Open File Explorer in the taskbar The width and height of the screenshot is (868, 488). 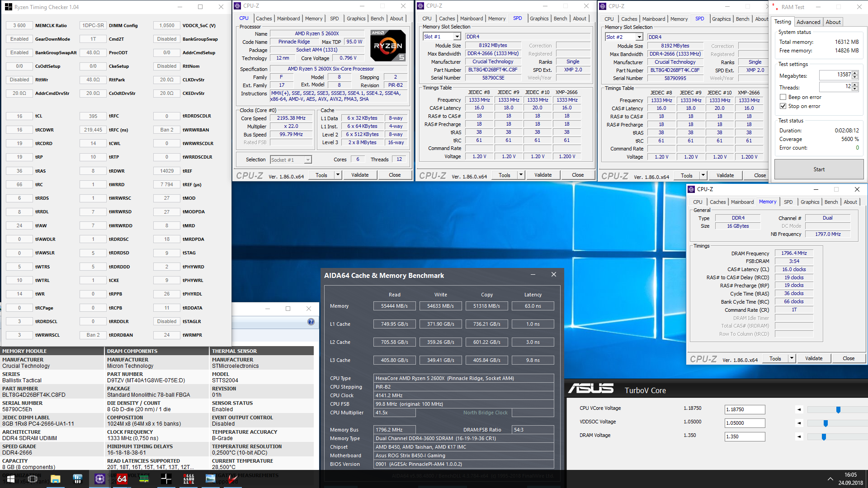click(x=56, y=479)
